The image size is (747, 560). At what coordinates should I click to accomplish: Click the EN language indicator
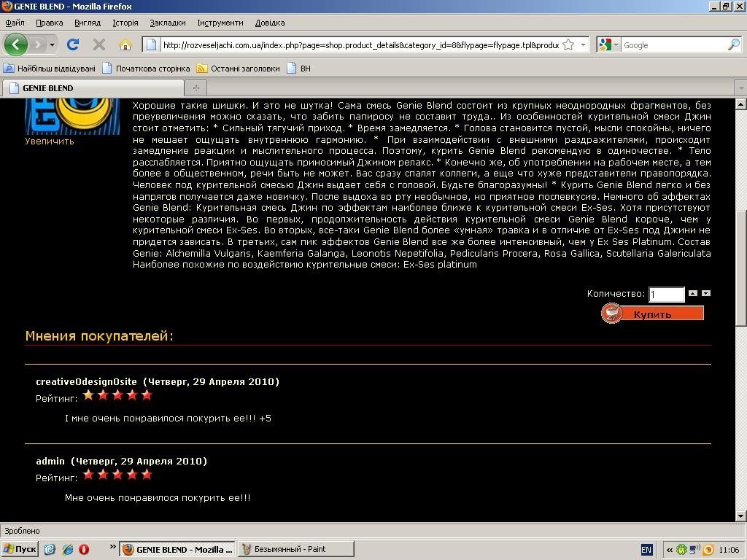click(646, 550)
